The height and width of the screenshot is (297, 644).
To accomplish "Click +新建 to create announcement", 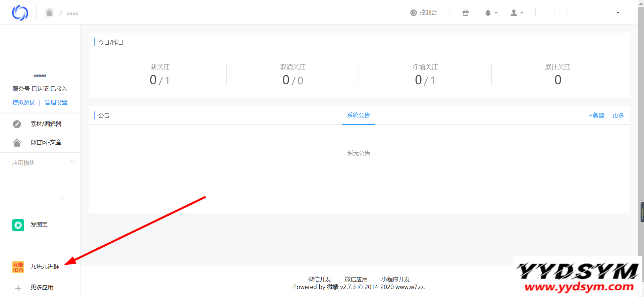I will (596, 115).
